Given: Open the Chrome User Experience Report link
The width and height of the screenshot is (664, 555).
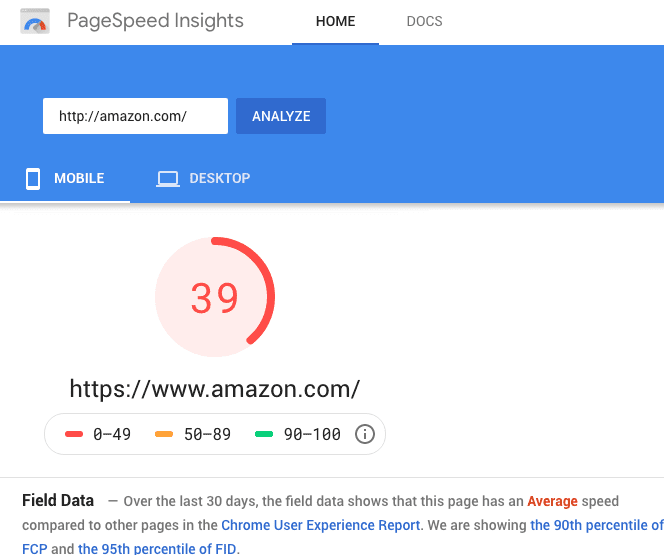Looking at the screenshot, I should pos(321,525).
